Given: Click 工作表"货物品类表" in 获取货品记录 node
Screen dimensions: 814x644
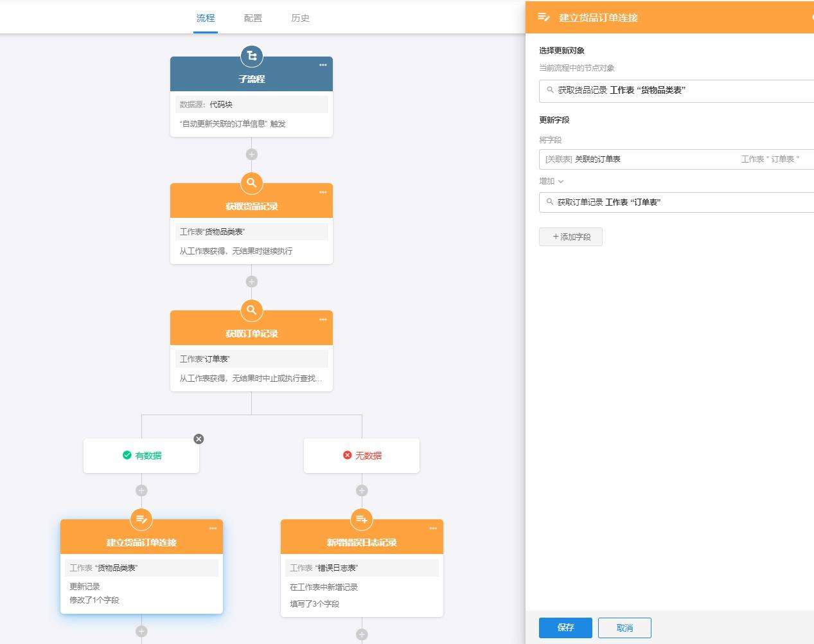Looking at the screenshot, I should [x=251, y=232].
